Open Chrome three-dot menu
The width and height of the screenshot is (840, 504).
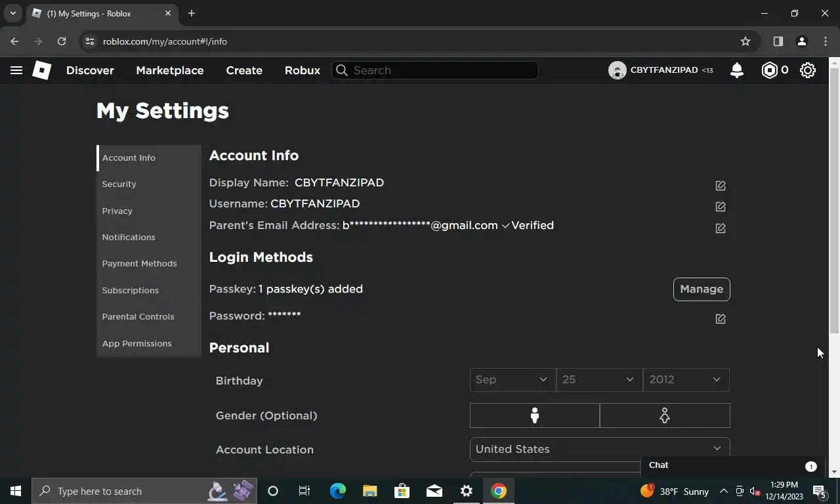(826, 41)
